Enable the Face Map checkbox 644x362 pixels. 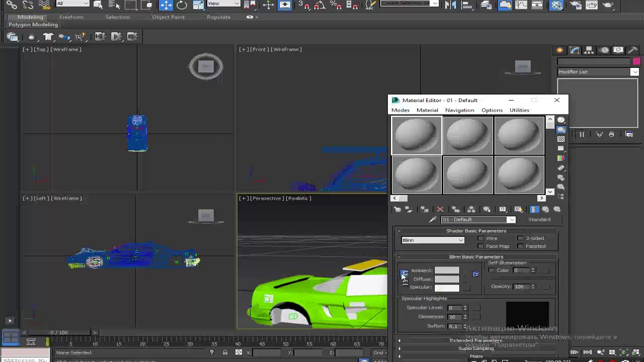pos(480,246)
